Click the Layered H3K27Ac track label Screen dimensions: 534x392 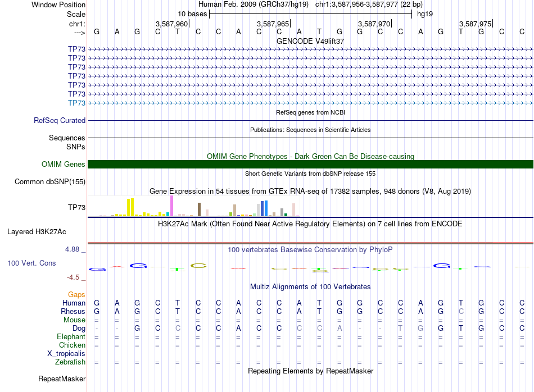pos(37,231)
